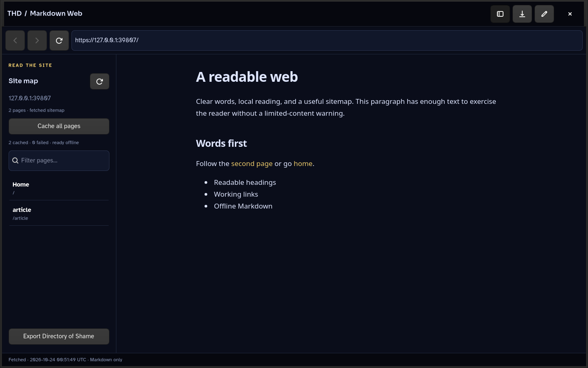Click Export Directory of Shame

(59, 337)
